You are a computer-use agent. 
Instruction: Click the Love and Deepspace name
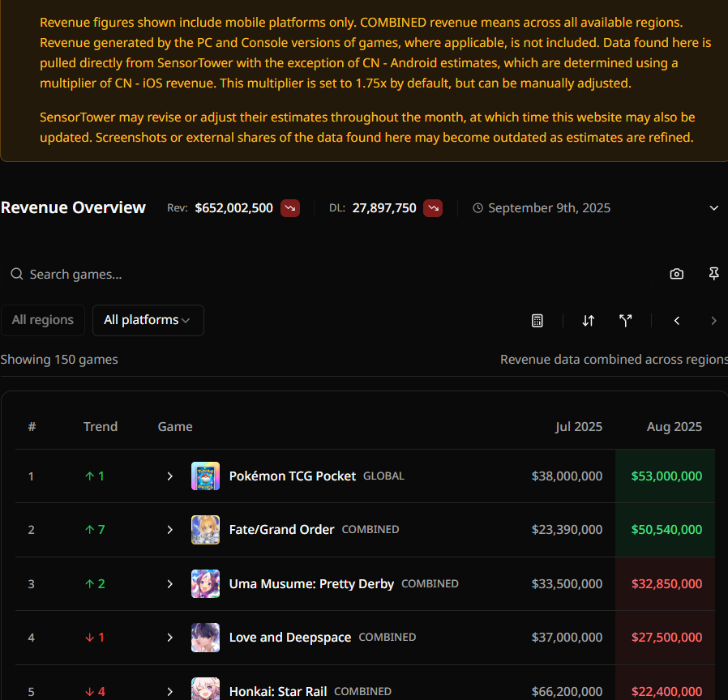[x=290, y=638]
